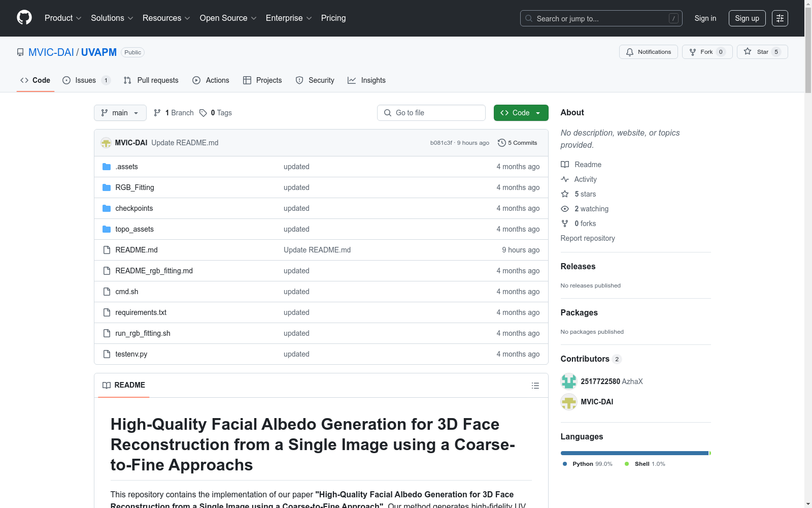
Task: Select the README tab in file viewer
Action: 124,385
